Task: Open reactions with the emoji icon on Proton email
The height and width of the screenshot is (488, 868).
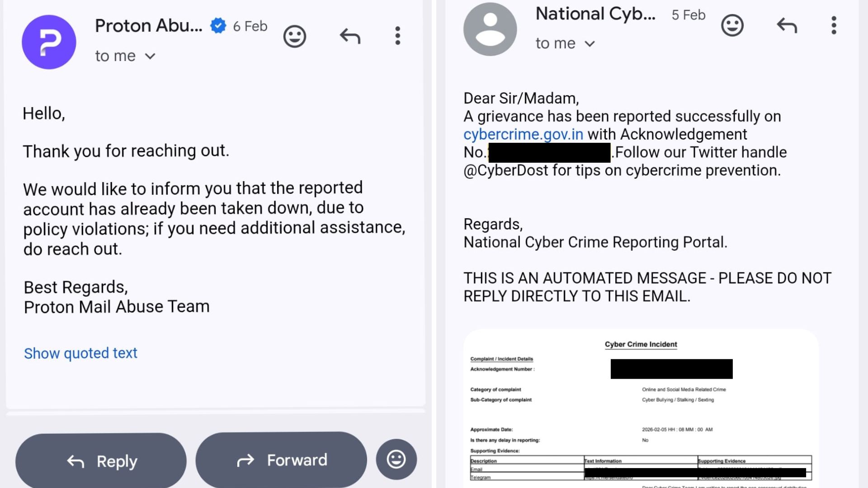Action: [295, 35]
